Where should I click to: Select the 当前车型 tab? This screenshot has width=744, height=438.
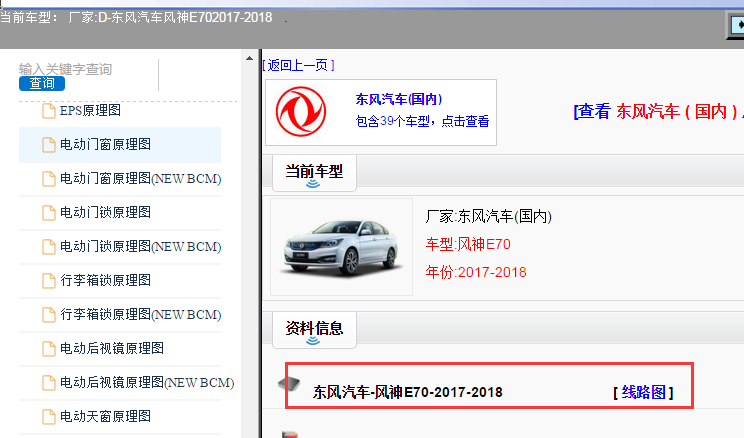(314, 173)
